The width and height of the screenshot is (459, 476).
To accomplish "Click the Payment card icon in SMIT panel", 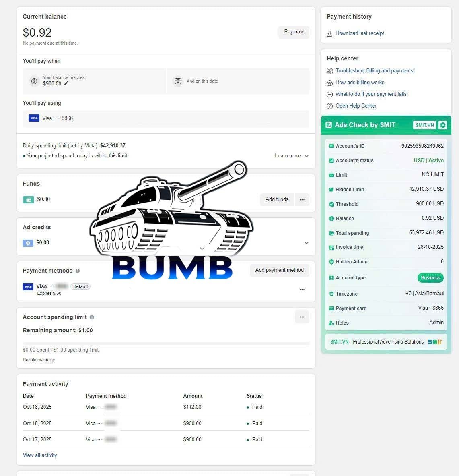I will (331, 308).
